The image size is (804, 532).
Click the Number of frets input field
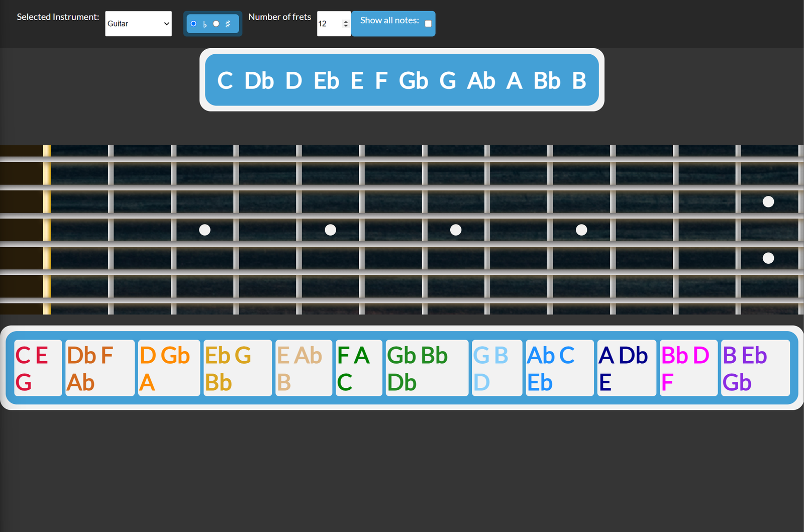coord(329,24)
